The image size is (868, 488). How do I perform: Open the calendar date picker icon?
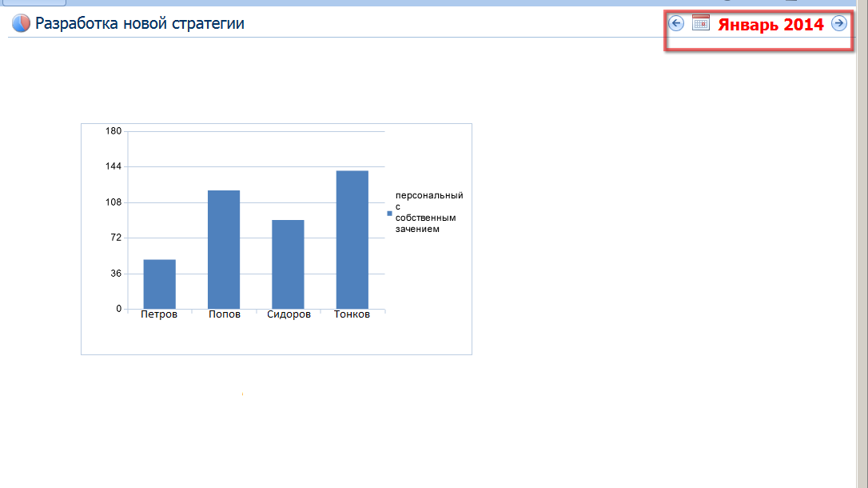tap(701, 23)
